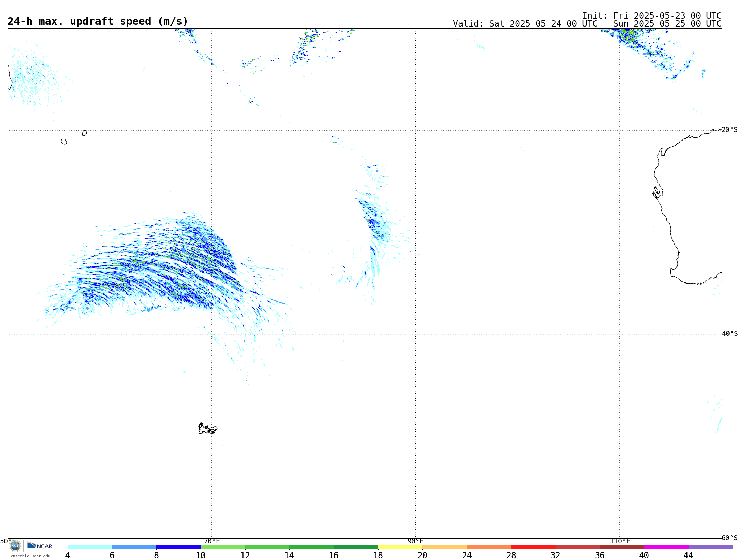Screen dimensions: 744x560
Task: Select the yellow 18 m/s swatch
Action: 400,547
